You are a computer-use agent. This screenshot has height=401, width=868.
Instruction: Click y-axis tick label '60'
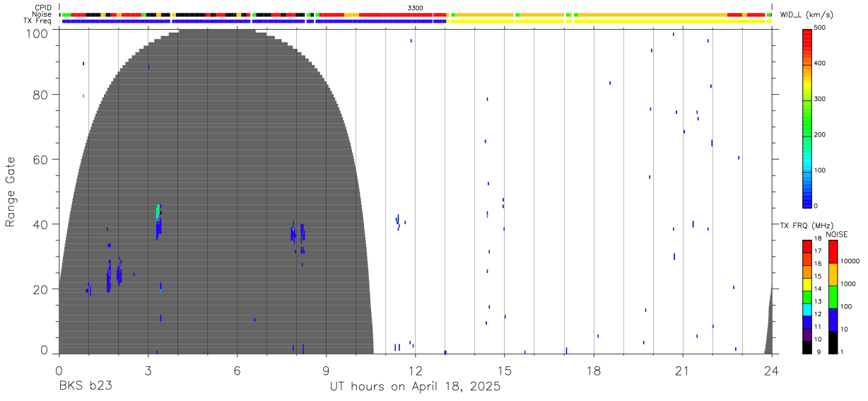41,160
